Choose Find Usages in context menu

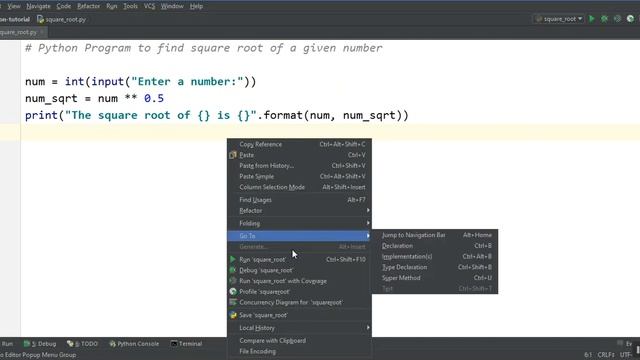tap(299, 200)
